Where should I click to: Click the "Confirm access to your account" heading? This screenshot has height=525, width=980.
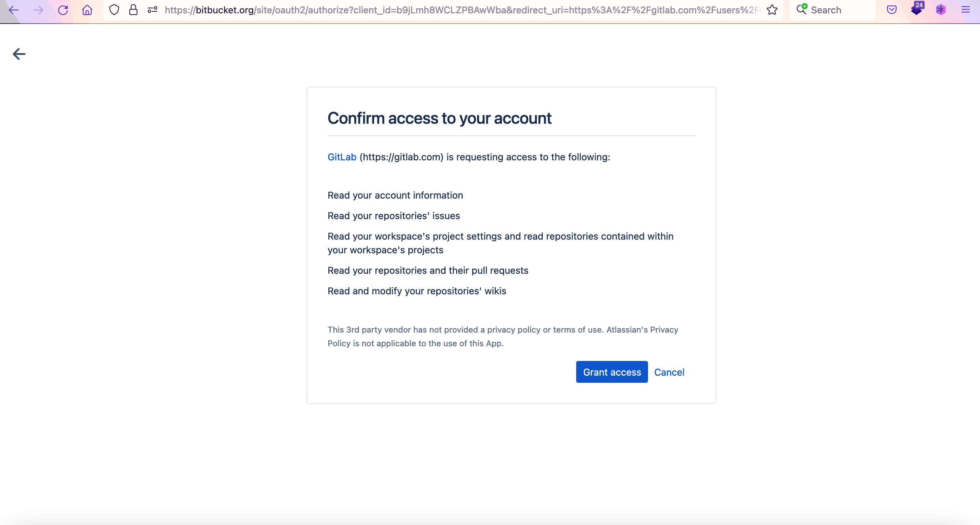tap(439, 118)
